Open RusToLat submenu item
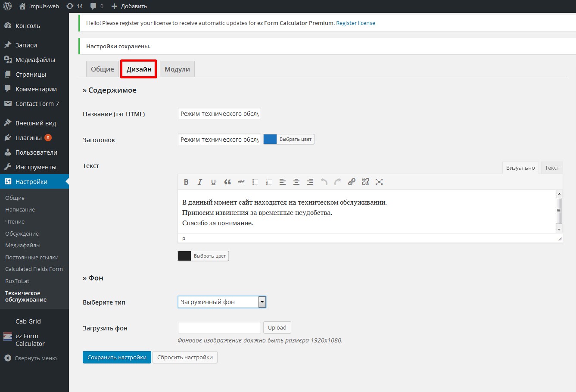This screenshot has width=576, height=392. [17, 281]
